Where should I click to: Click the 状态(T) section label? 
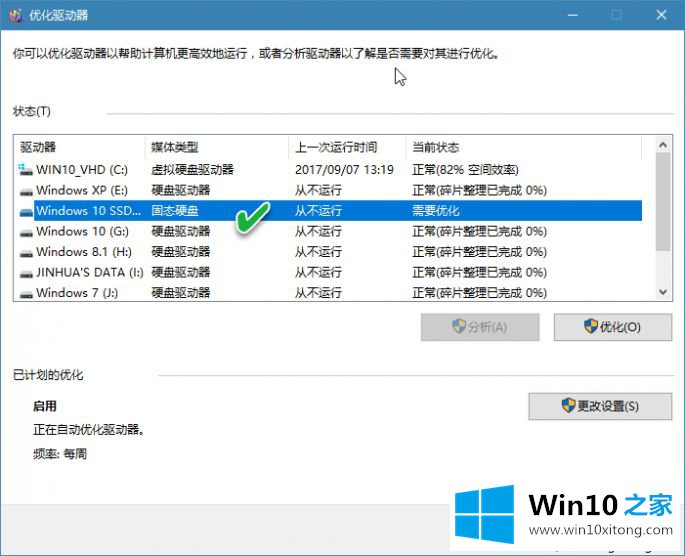pos(31,111)
